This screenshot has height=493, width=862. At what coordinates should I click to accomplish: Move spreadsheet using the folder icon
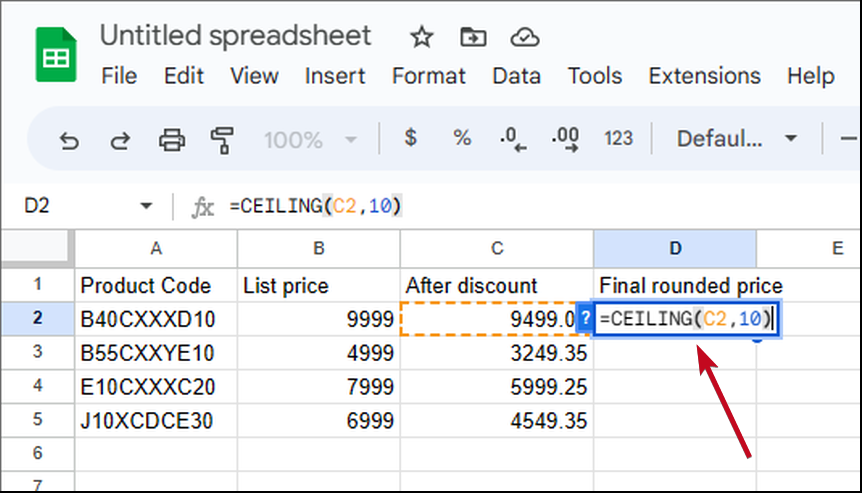point(473,37)
